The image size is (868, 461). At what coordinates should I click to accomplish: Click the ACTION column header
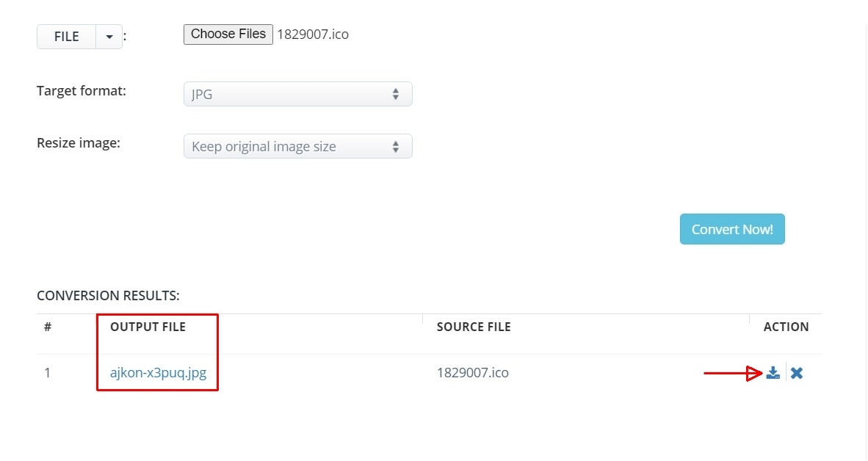tap(786, 327)
